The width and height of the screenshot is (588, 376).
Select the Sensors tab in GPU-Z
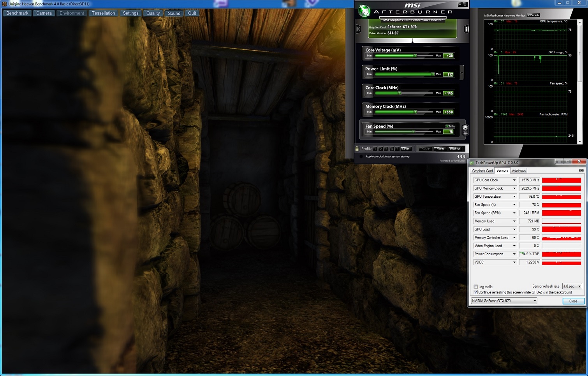click(502, 170)
